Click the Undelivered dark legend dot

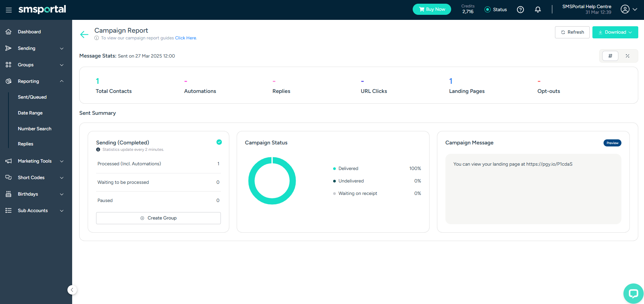[x=334, y=181]
